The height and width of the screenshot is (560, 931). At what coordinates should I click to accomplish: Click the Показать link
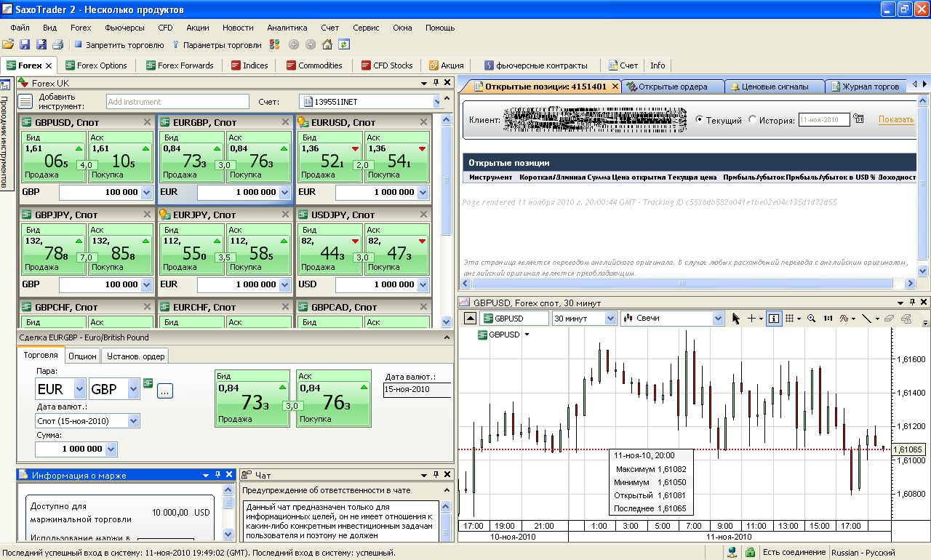point(895,120)
